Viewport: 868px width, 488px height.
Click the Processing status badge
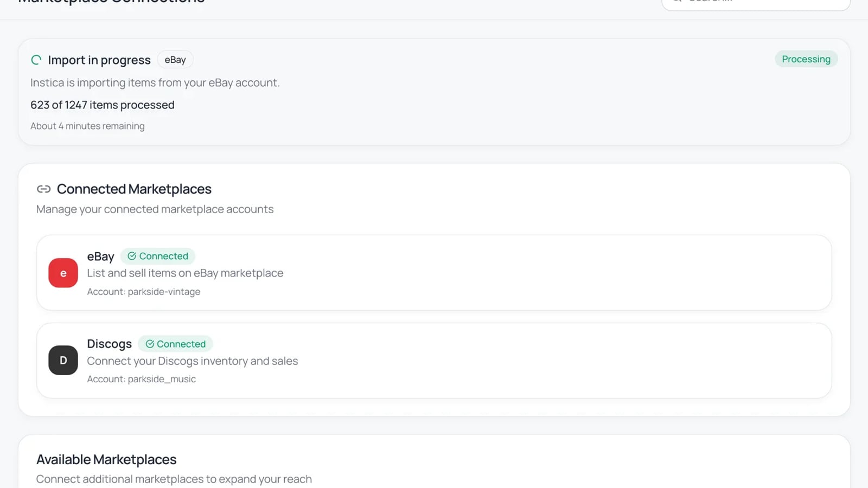pos(806,59)
